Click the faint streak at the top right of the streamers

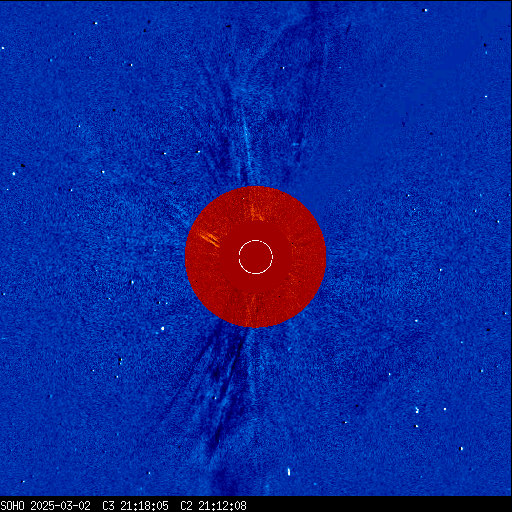(348, 29)
